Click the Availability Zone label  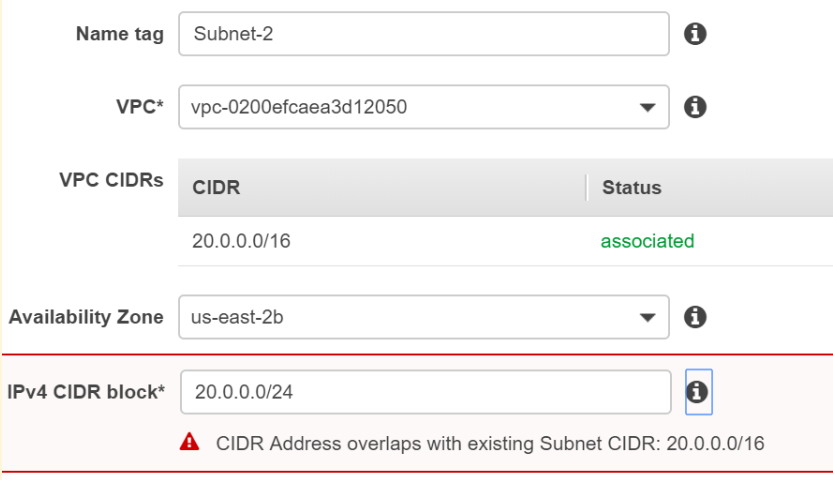click(86, 317)
